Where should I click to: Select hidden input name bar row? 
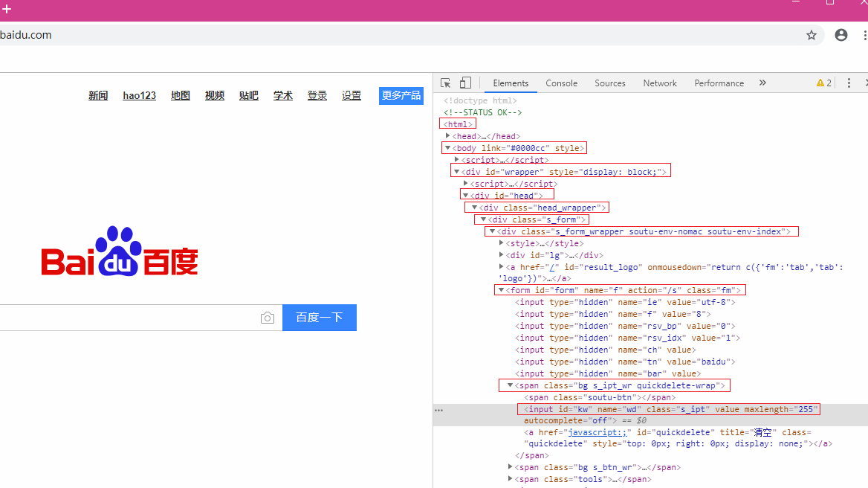(x=608, y=374)
